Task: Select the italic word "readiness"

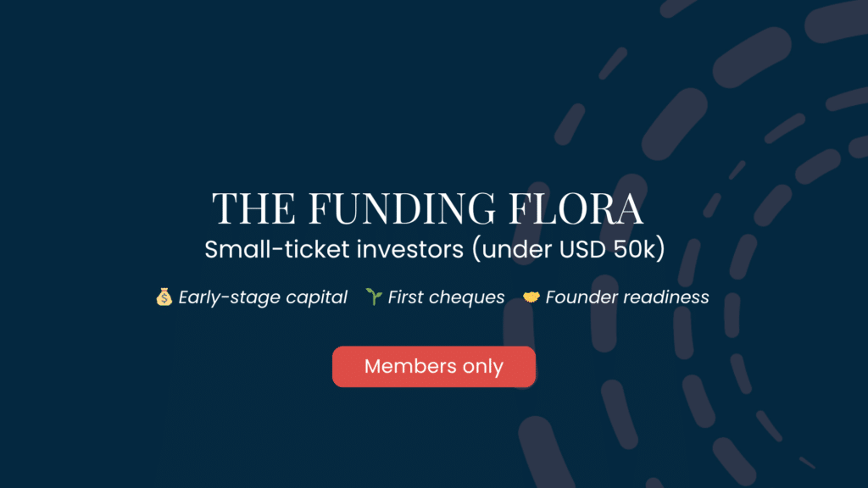Action: (x=668, y=297)
